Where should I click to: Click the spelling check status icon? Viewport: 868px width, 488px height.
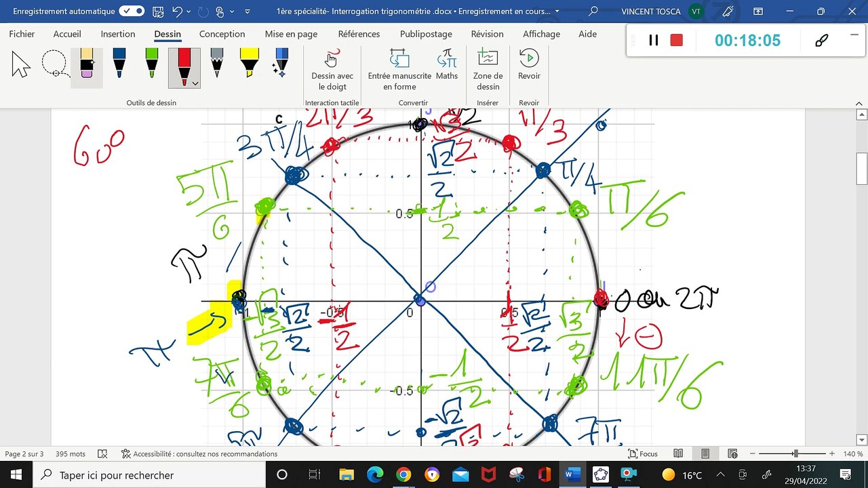(x=102, y=454)
